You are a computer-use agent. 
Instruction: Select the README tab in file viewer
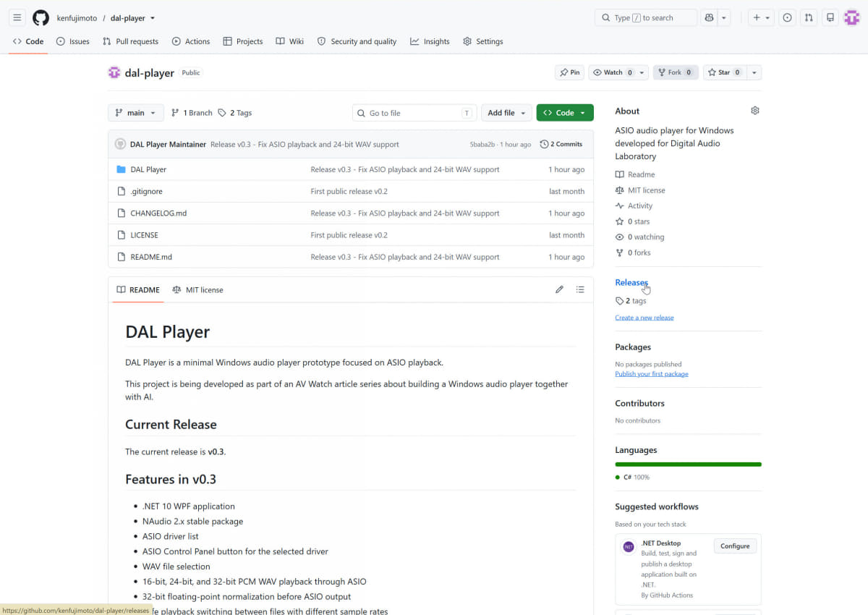tap(138, 289)
